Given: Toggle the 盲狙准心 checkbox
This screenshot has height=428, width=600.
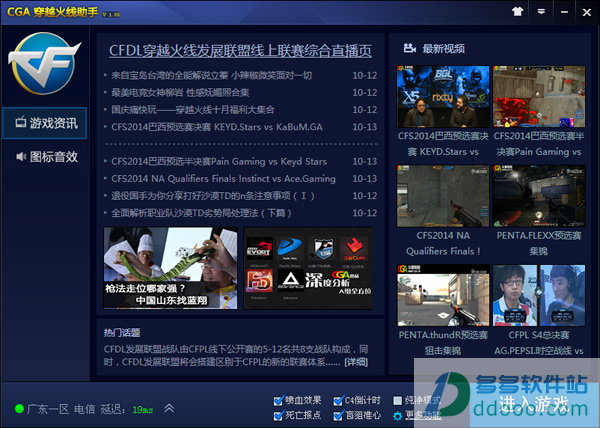Looking at the screenshot, I should (338, 416).
